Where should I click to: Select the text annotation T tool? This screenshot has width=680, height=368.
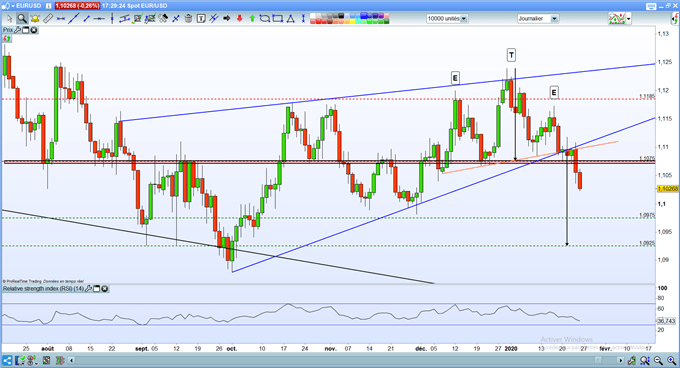tap(201, 19)
